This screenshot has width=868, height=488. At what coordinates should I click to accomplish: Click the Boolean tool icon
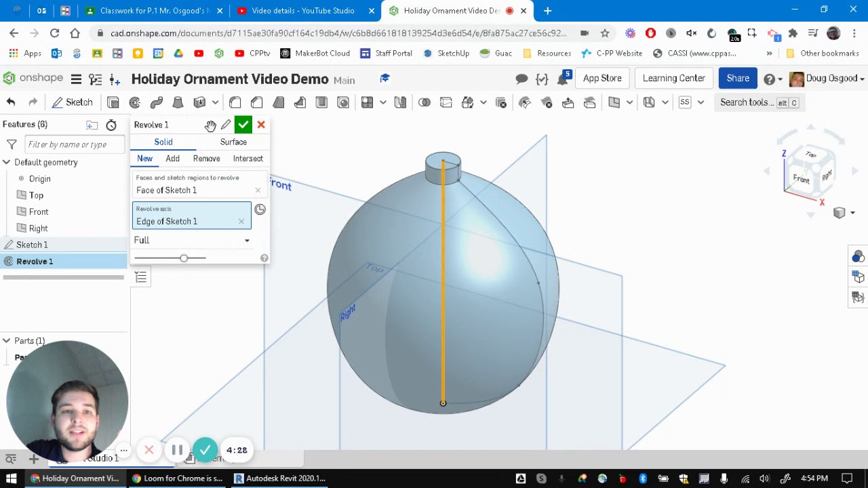point(424,102)
